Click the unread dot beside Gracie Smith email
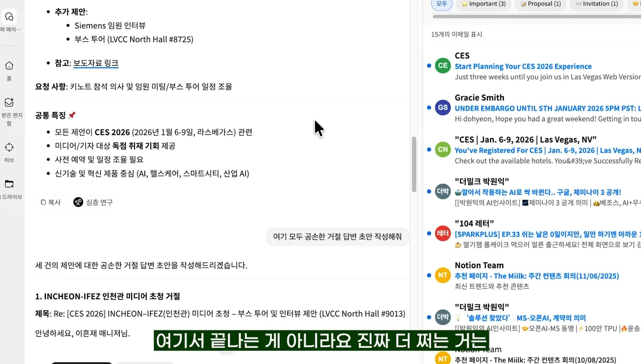Image resolution: width=641 pixels, height=364 pixels. pos(429,108)
